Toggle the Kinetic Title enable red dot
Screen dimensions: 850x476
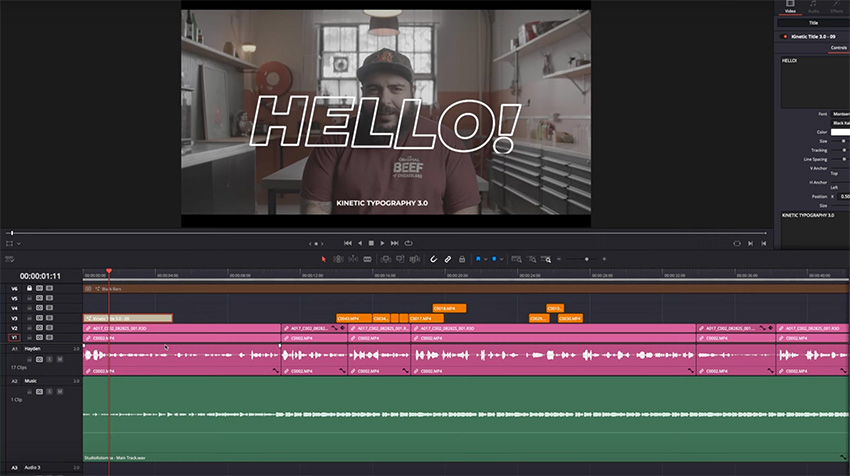click(783, 35)
